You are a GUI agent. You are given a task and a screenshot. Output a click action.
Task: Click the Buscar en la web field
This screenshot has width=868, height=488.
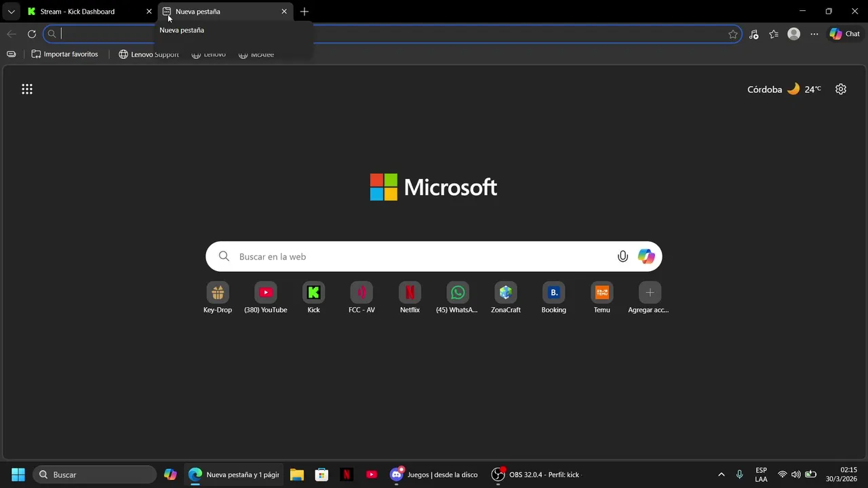coord(434,256)
